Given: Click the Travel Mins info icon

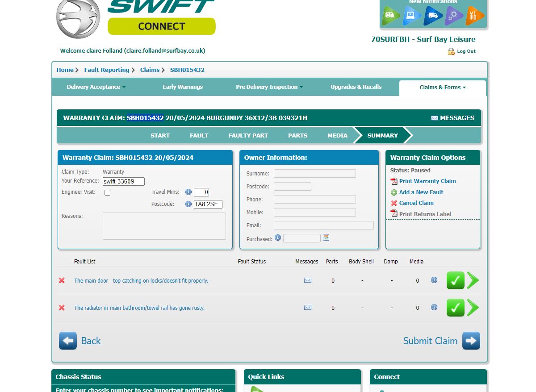Looking at the screenshot, I should (188, 192).
